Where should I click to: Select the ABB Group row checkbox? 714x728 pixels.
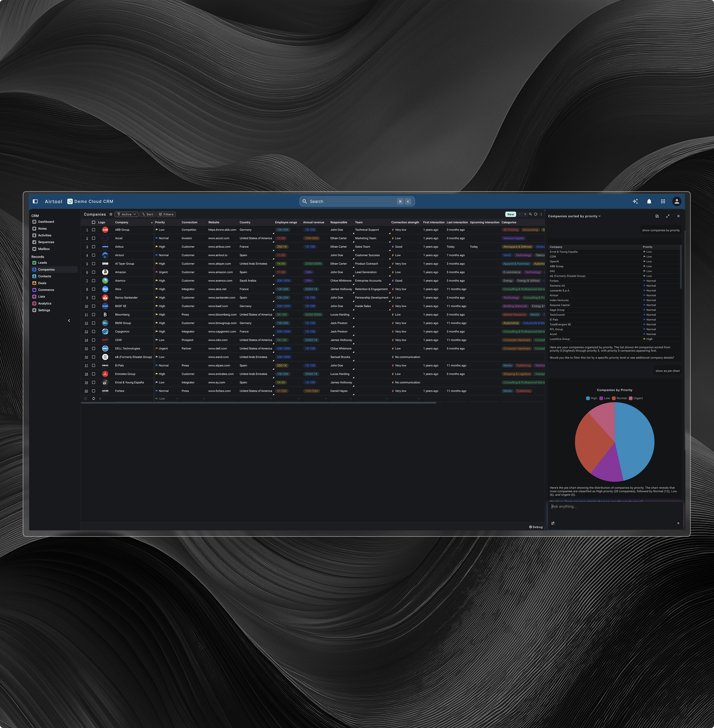(x=94, y=230)
